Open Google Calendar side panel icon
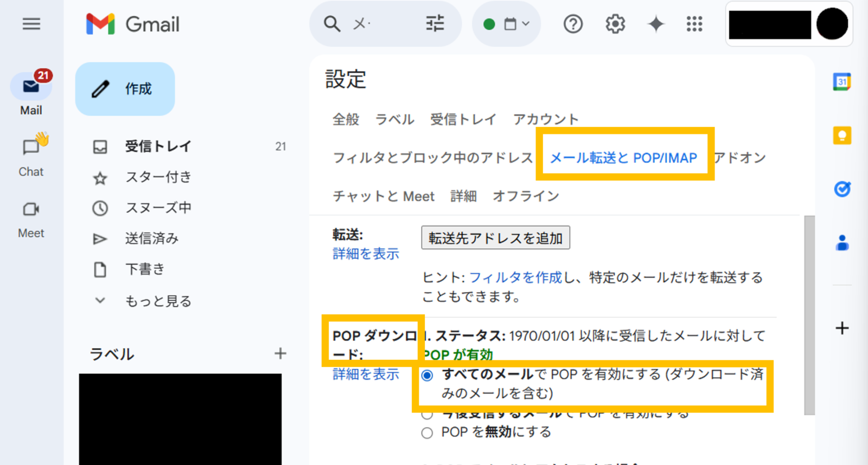 (842, 82)
